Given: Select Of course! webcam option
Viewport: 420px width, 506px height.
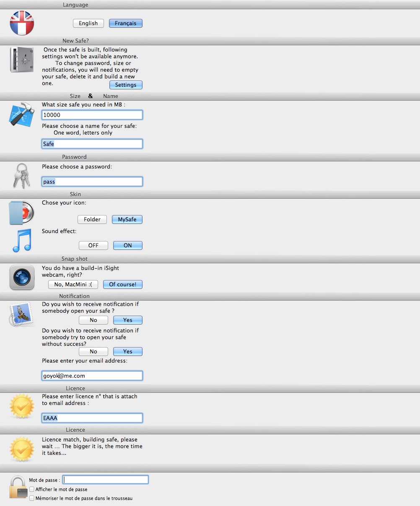Looking at the screenshot, I should tap(123, 285).
